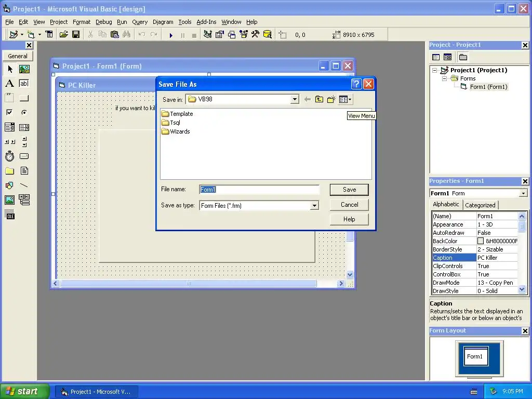Image resolution: width=532 pixels, height=399 pixels.
Task: Click the File name input field
Action: [259, 190]
